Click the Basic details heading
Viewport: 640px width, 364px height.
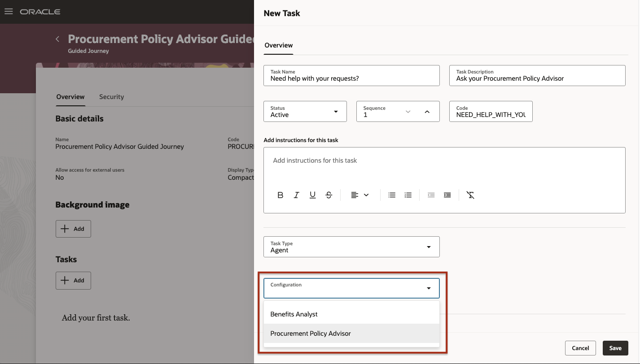point(79,119)
